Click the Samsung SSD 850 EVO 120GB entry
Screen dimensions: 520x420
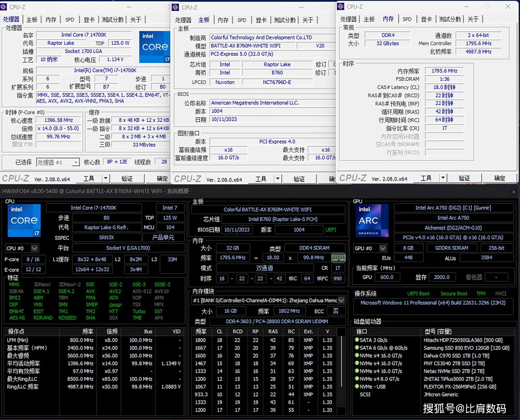(x=466, y=348)
